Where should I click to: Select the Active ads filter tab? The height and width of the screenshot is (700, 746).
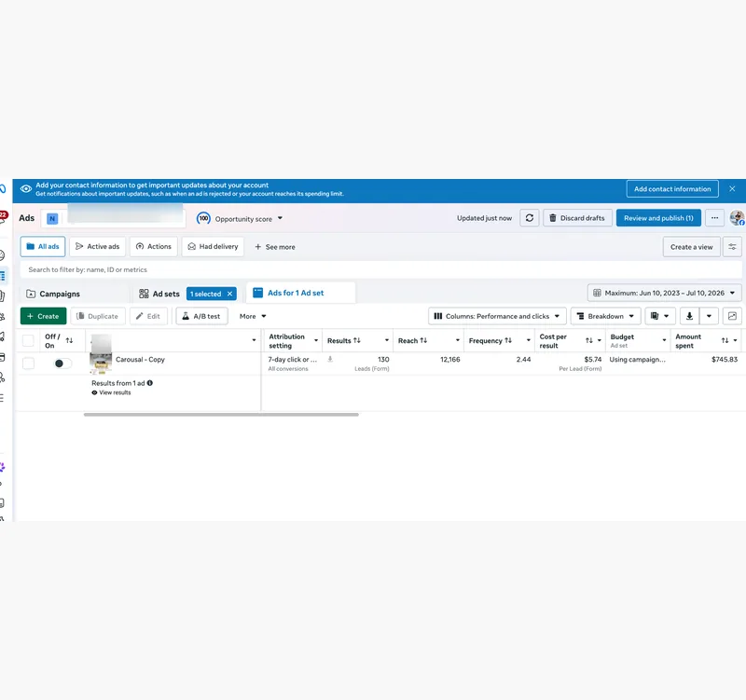click(98, 247)
